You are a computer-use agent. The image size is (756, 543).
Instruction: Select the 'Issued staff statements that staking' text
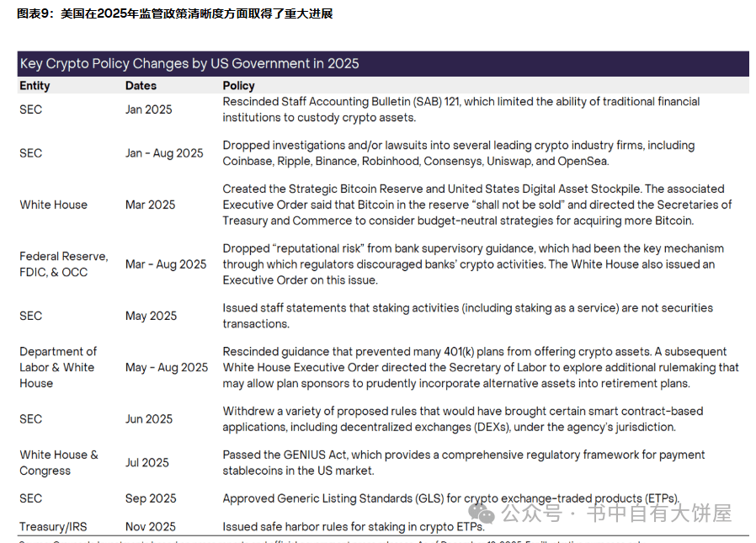(468, 316)
